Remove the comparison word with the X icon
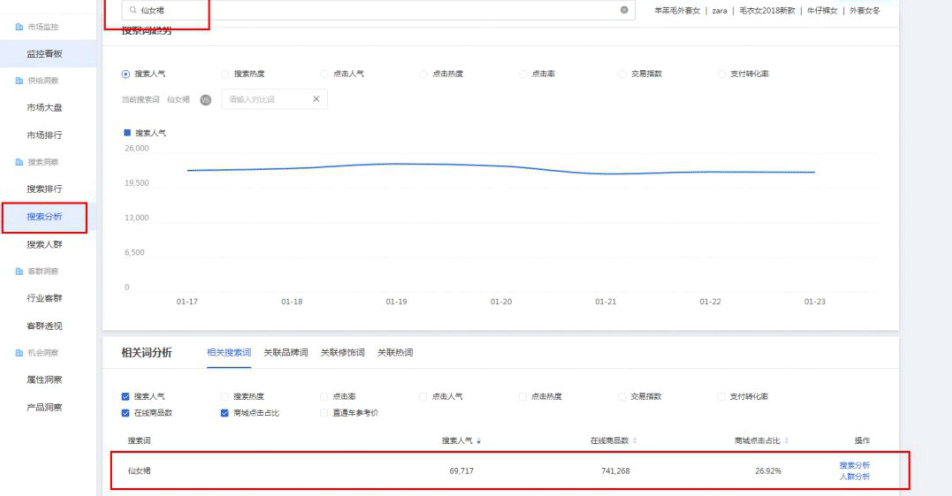The width and height of the screenshot is (952, 496). pos(316,99)
